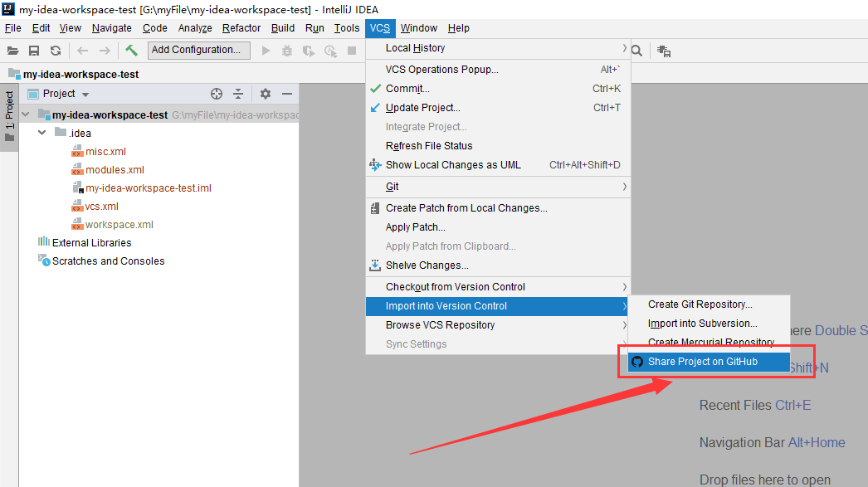Open the Window menu
This screenshot has width=868, height=487.
coord(418,27)
